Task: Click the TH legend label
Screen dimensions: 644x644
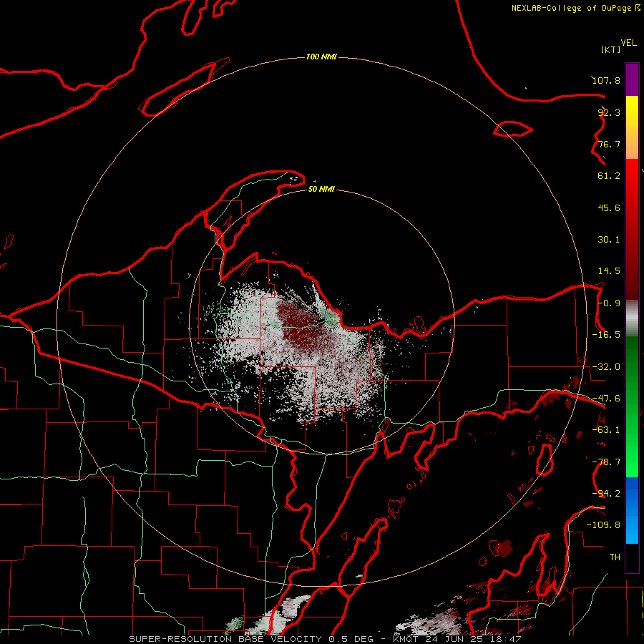Action: 615,557
